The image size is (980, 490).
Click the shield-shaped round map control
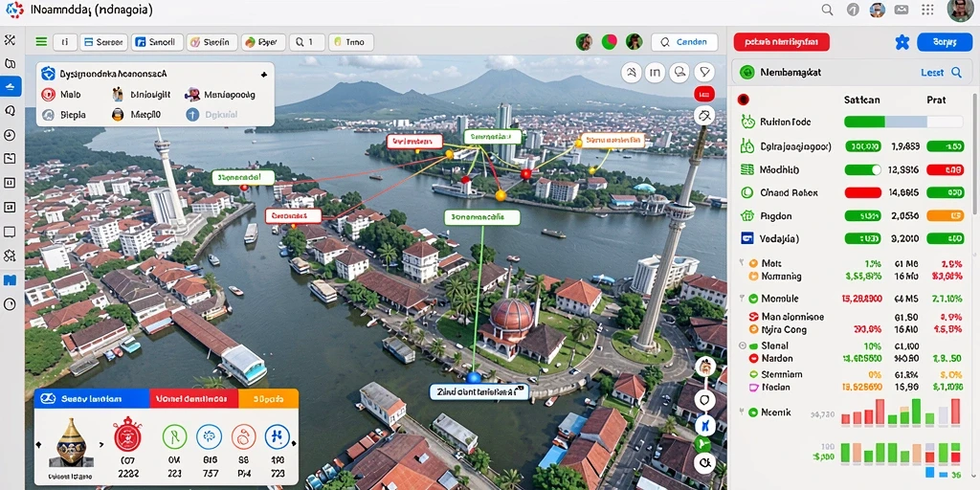point(704,73)
